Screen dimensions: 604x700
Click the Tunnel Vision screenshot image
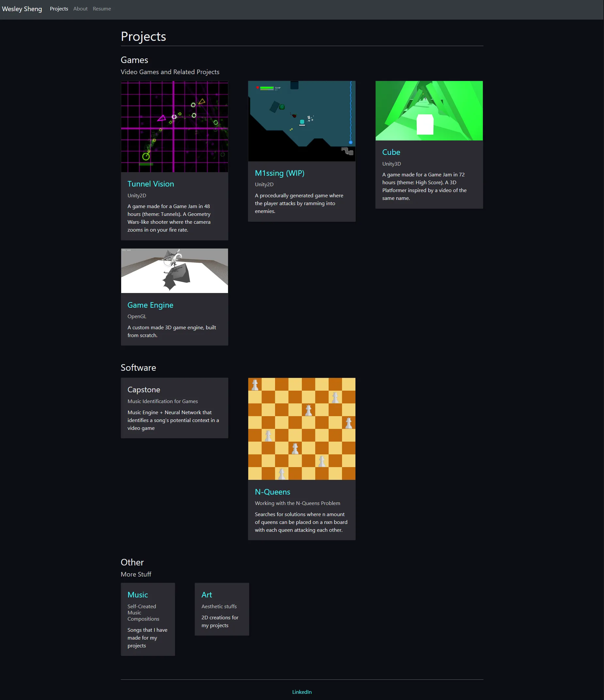(174, 127)
